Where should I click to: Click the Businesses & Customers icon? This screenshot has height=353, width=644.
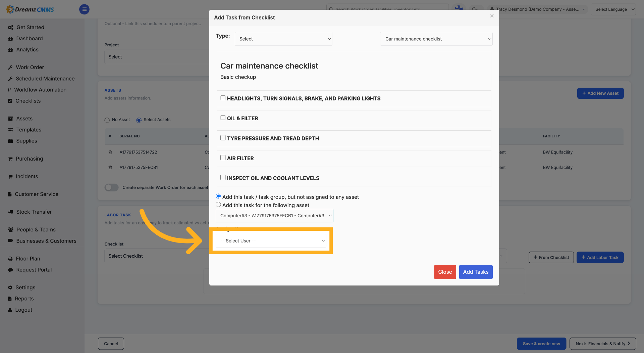(10, 241)
